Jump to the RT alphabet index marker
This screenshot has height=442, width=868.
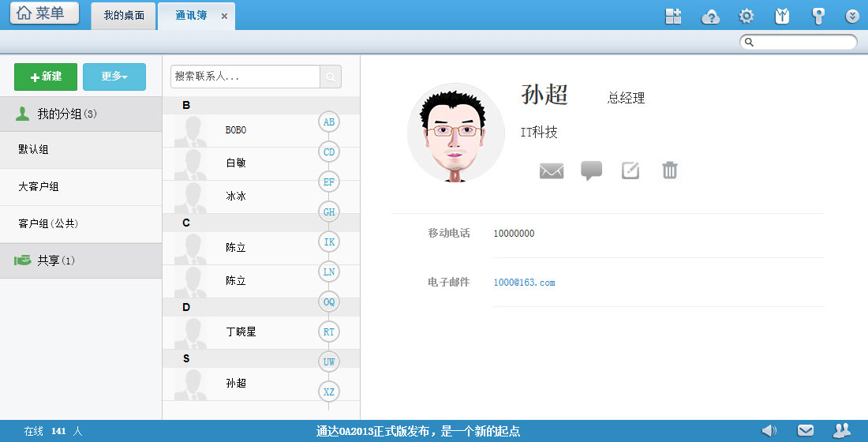pyautogui.click(x=329, y=332)
